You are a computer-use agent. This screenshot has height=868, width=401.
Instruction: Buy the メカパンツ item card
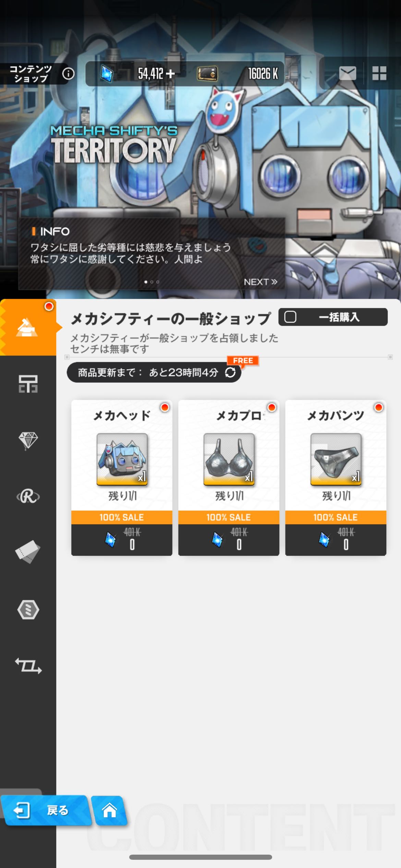click(x=336, y=478)
